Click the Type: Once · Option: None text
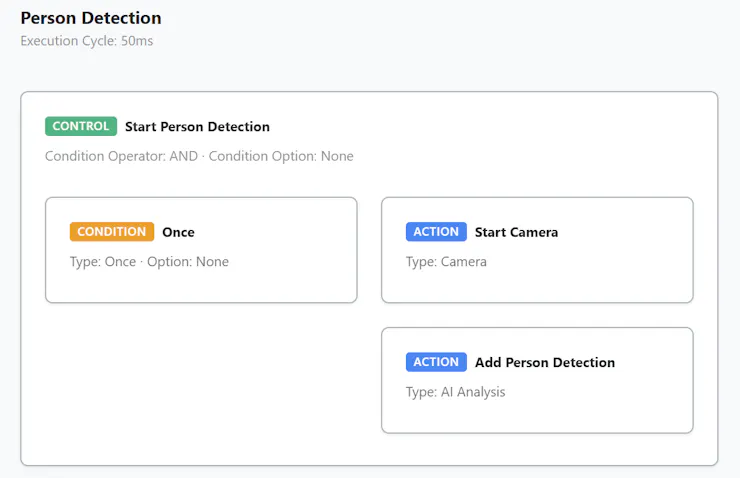This screenshot has height=478, width=740. [149, 262]
